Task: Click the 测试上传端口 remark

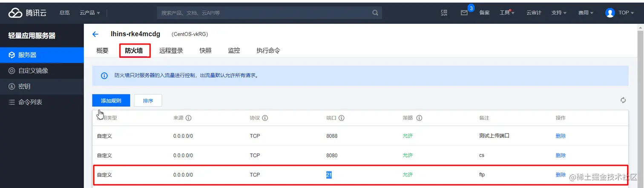Action: click(494, 136)
